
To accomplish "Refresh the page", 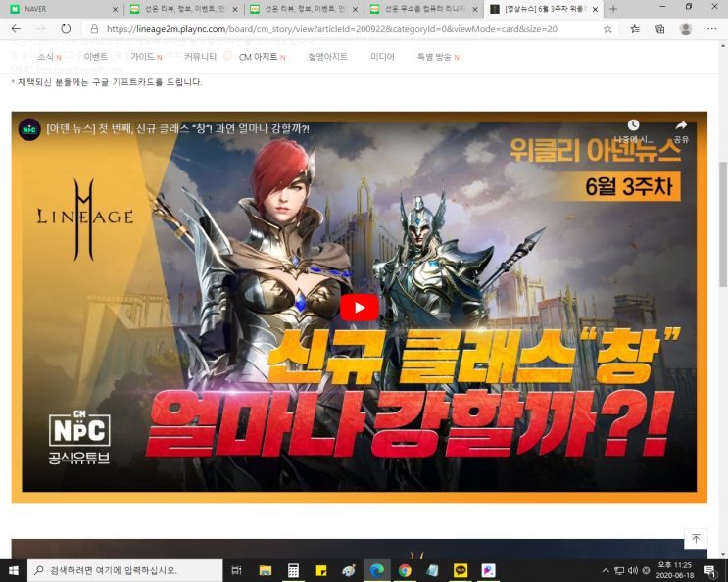I will click(x=66, y=29).
